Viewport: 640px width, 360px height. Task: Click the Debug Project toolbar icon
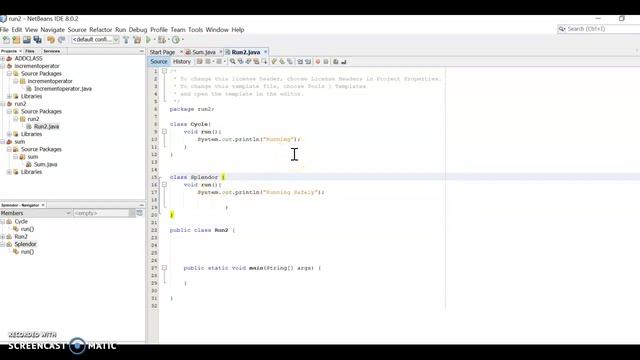162,40
